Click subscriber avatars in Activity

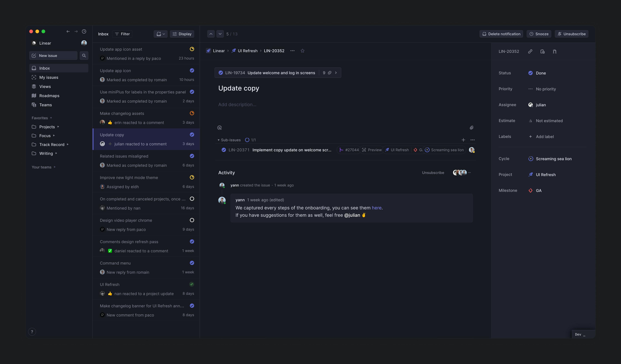coord(460,173)
